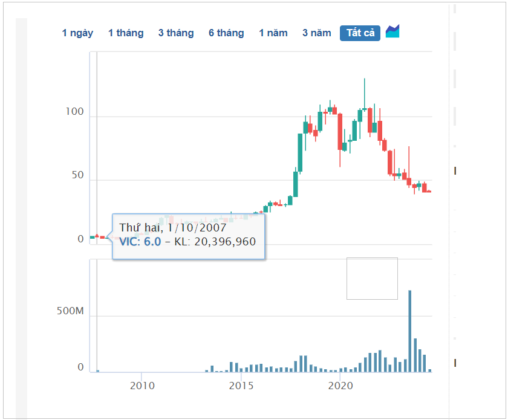
Task: Show the "3 tháng" chart period
Action: tap(176, 33)
